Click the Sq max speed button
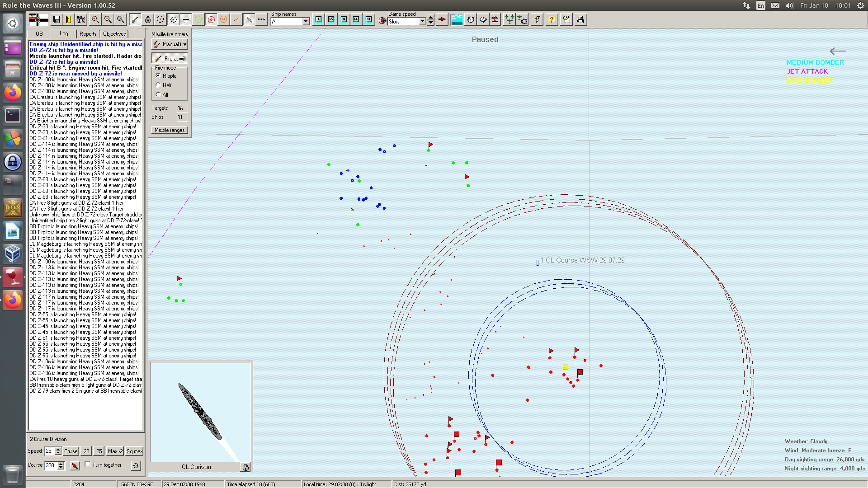Image resolution: width=868 pixels, height=488 pixels. pyautogui.click(x=134, y=451)
